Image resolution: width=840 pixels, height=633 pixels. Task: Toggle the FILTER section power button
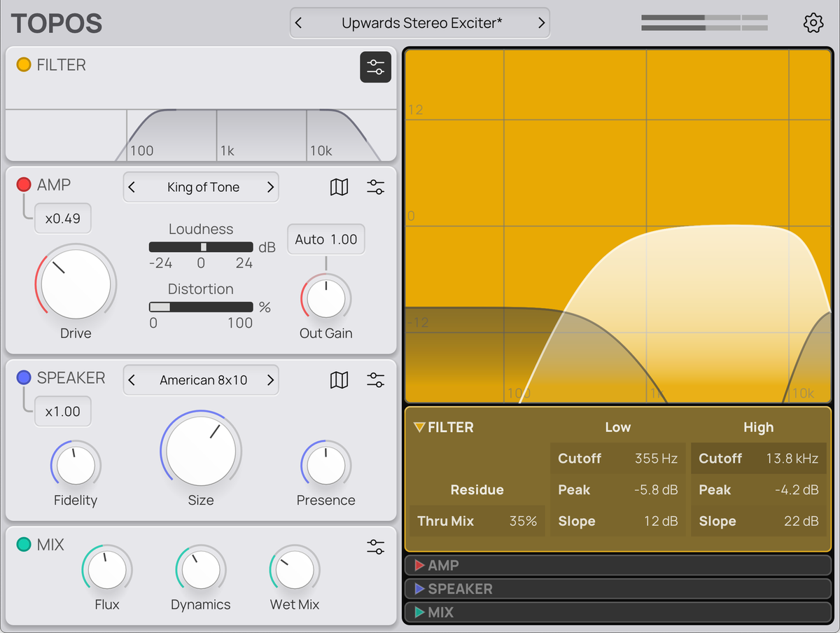(x=24, y=65)
